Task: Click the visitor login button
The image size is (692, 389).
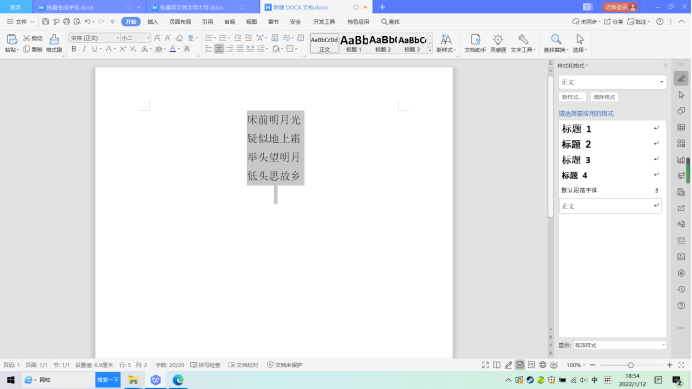Action: (620, 7)
